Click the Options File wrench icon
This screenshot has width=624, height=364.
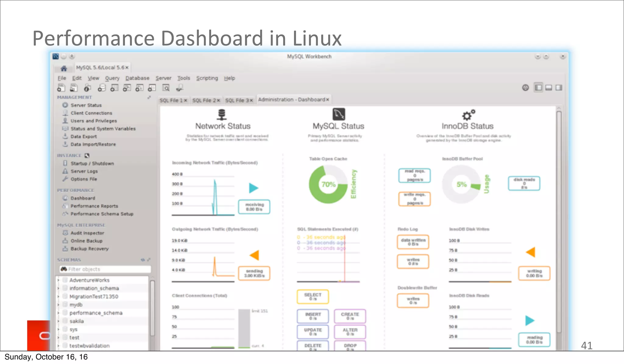click(65, 179)
